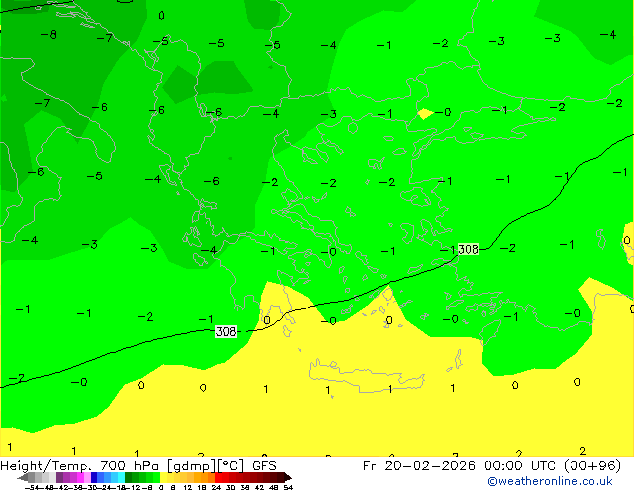Click the Crete island outline
This screenshot has width=634, height=490.
[366, 375]
